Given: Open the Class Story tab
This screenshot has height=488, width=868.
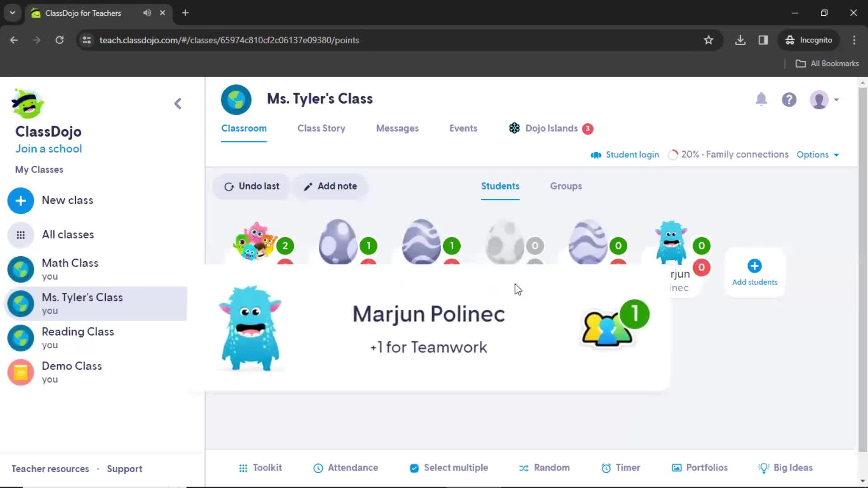Looking at the screenshot, I should click(x=321, y=128).
